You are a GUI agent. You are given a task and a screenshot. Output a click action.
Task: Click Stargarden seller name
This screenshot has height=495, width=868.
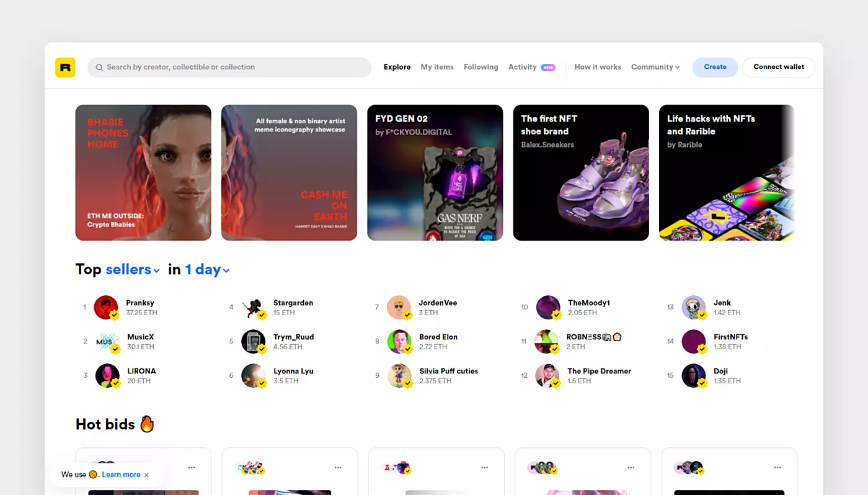[293, 303]
